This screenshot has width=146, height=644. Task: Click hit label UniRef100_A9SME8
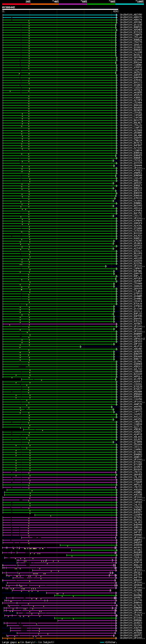tap(131, 30)
